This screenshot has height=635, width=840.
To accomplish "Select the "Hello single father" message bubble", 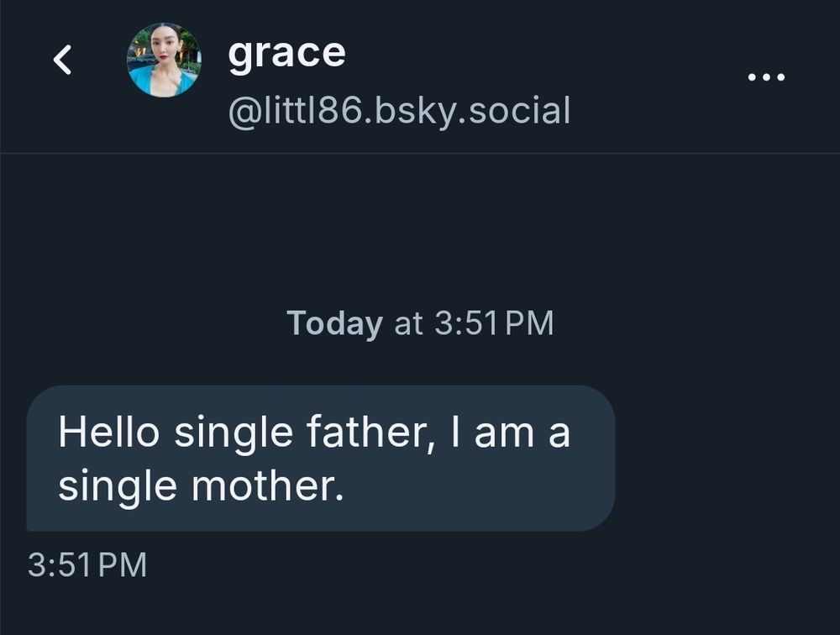I will pyautogui.click(x=320, y=458).
